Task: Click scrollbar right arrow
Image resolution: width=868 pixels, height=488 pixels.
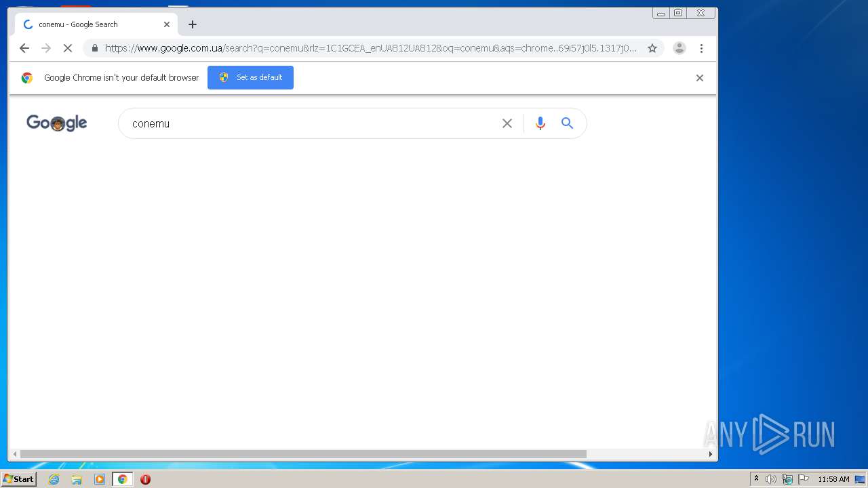Action: pyautogui.click(x=711, y=454)
